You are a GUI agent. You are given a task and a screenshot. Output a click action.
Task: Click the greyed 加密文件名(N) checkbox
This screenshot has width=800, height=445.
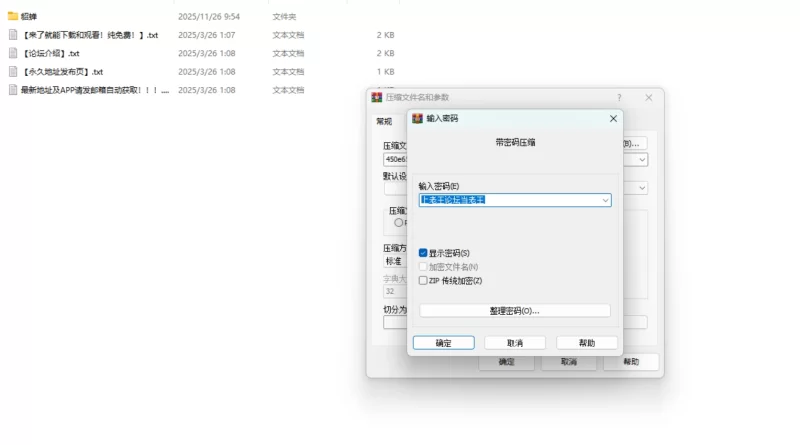click(423, 266)
